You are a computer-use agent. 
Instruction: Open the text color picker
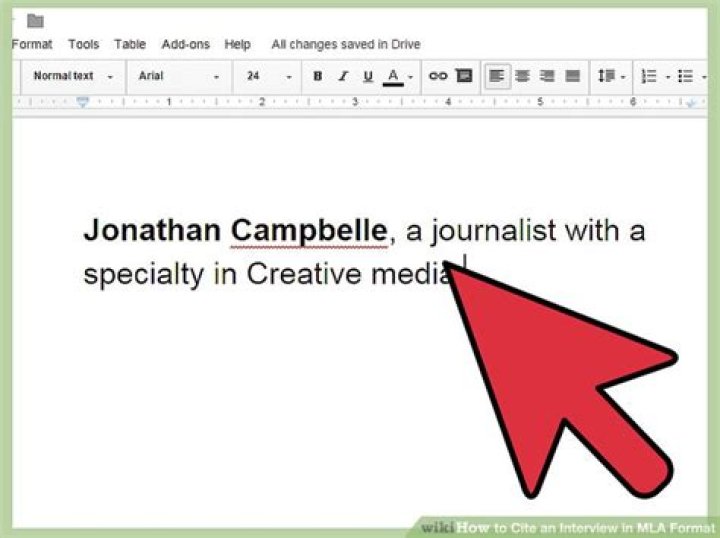click(x=394, y=76)
